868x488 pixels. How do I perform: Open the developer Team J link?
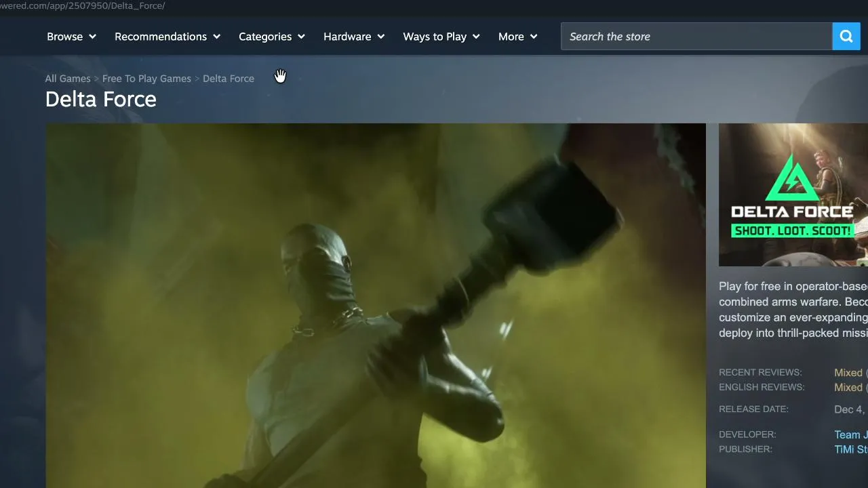[851, 435]
